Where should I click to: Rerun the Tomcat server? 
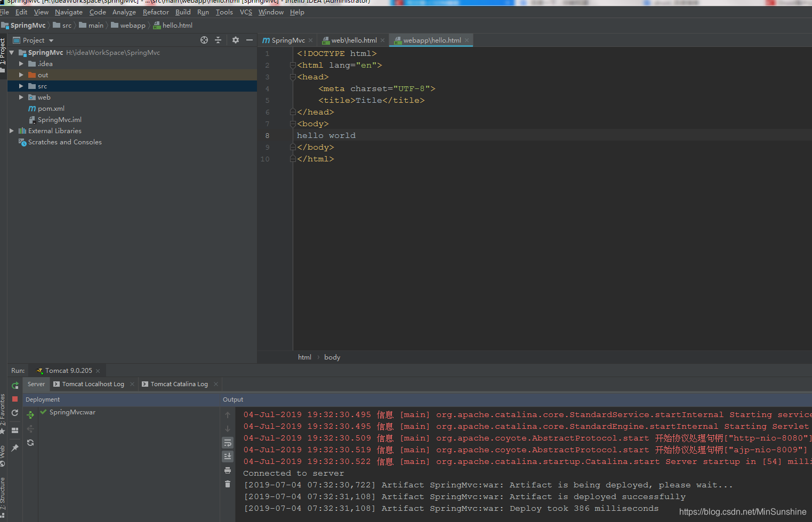click(x=15, y=385)
